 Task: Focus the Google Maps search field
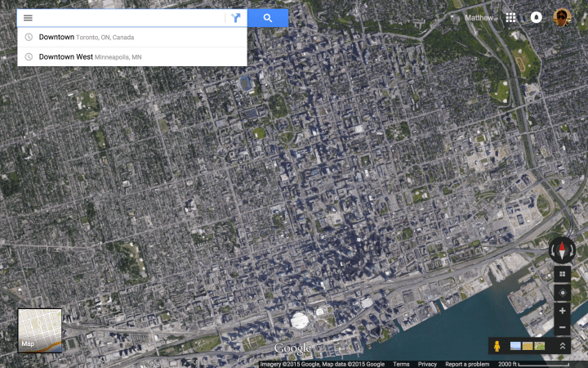(129, 18)
